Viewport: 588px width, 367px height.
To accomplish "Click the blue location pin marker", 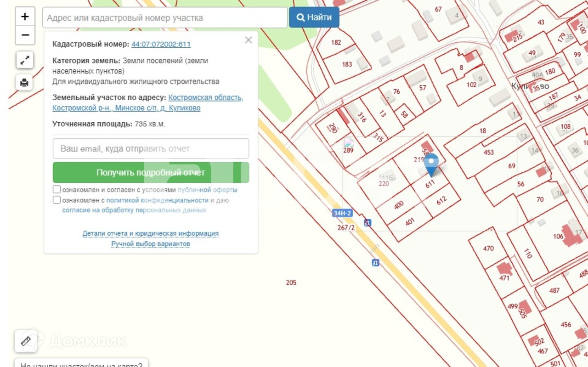I will [431, 165].
